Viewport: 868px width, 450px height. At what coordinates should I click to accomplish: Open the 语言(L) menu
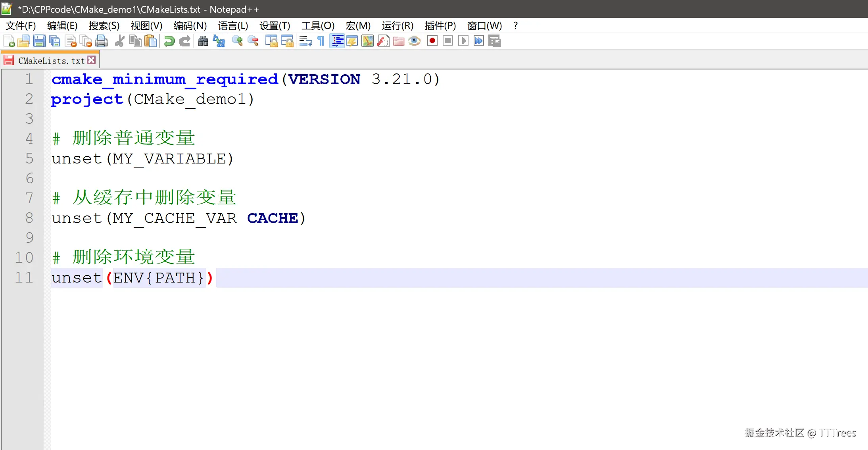(233, 26)
